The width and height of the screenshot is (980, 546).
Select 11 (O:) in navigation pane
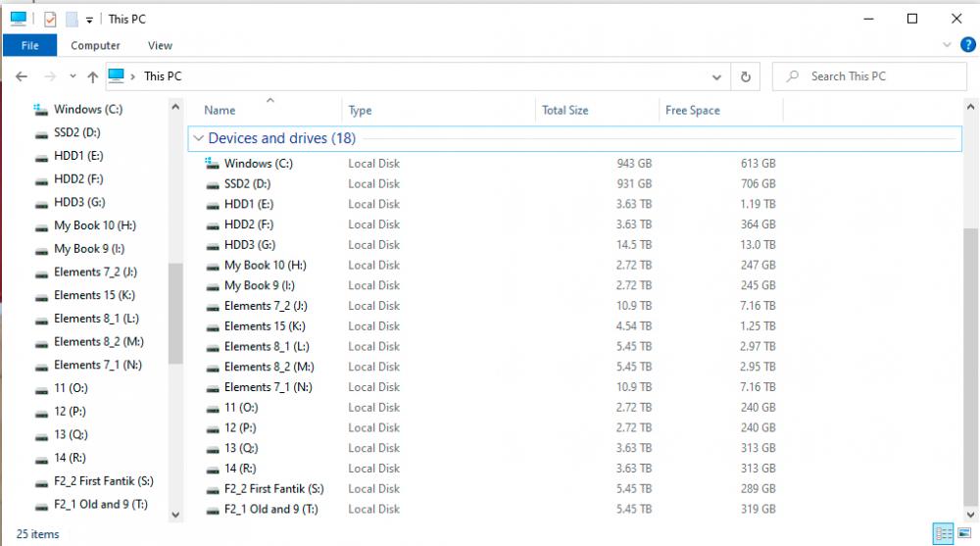(71, 388)
